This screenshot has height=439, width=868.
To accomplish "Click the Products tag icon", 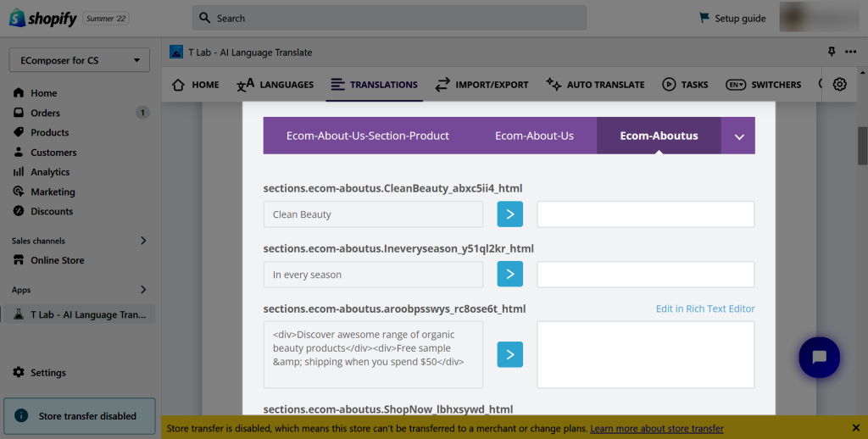I will (x=19, y=131).
